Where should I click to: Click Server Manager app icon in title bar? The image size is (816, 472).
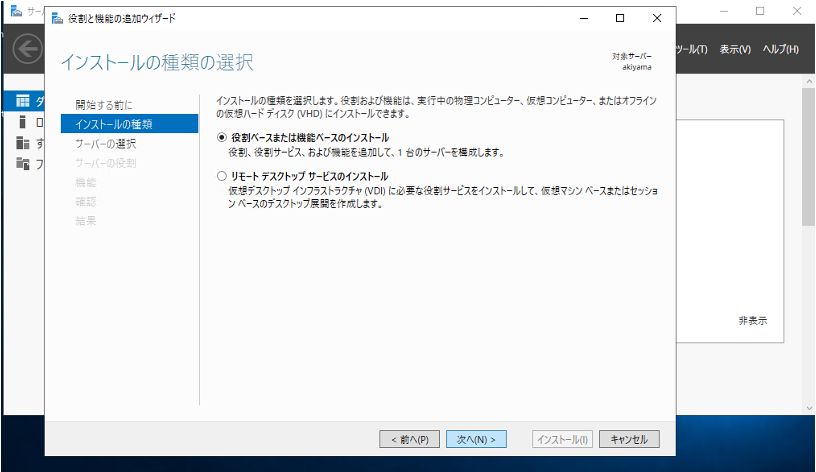pos(17,11)
